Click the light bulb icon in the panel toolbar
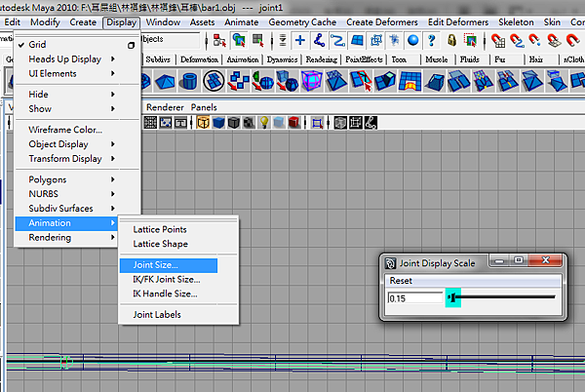 click(x=263, y=123)
